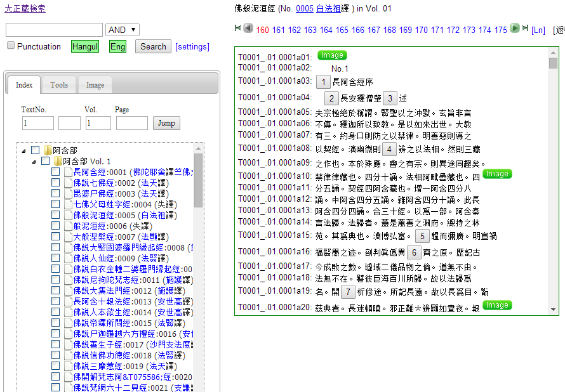Go to next page with green arrow
Image resolution: width=565 pixels, height=392 pixels.
(515, 29)
